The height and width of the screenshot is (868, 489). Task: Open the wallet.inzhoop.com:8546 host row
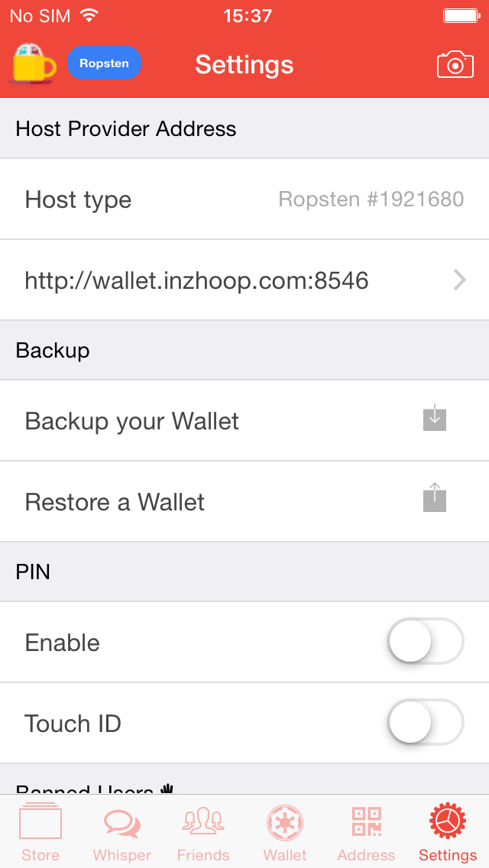coord(244,280)
